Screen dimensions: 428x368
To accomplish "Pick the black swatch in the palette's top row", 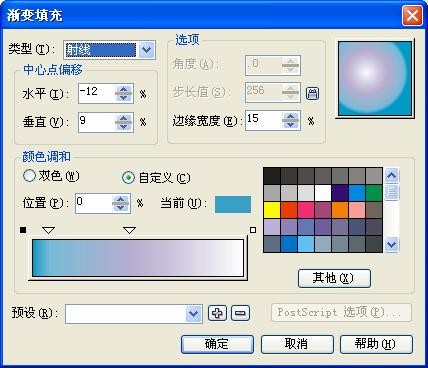I will 272,176.
